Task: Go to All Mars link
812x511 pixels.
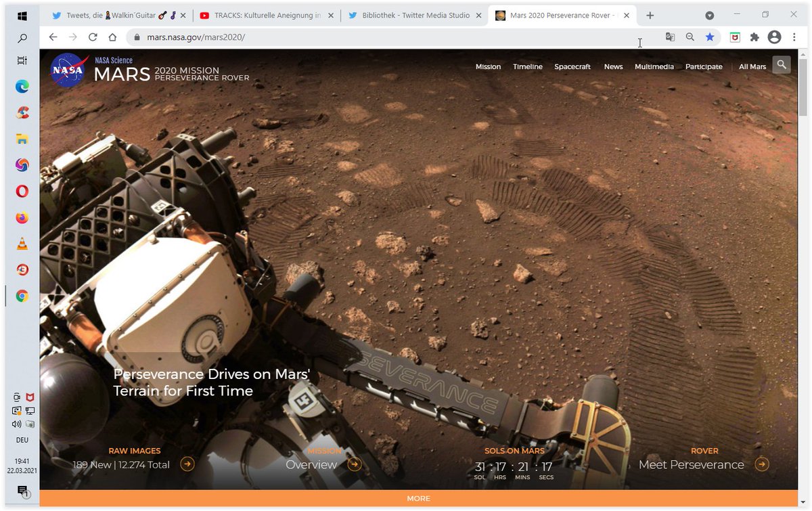Action: click(x=752, y=66)
